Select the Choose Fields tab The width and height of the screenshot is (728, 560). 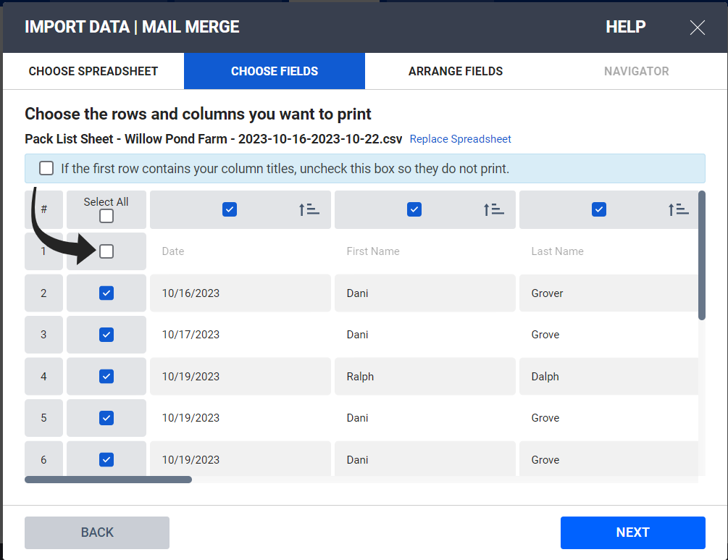pos(275,71)
